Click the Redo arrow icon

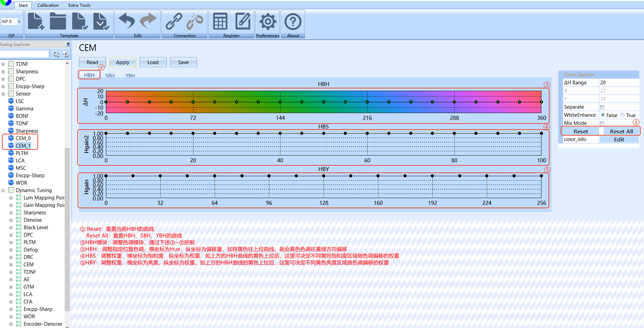click(148, 22)
